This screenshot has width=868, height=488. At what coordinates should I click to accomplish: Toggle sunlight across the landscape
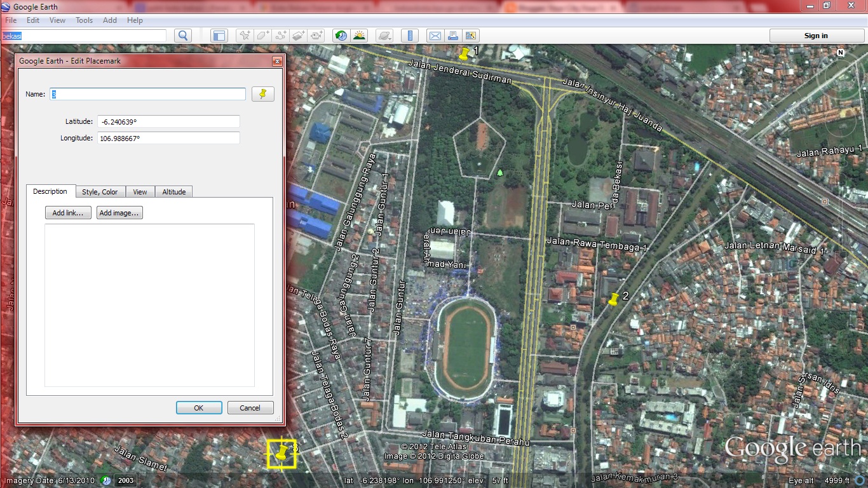click(360, 36)
